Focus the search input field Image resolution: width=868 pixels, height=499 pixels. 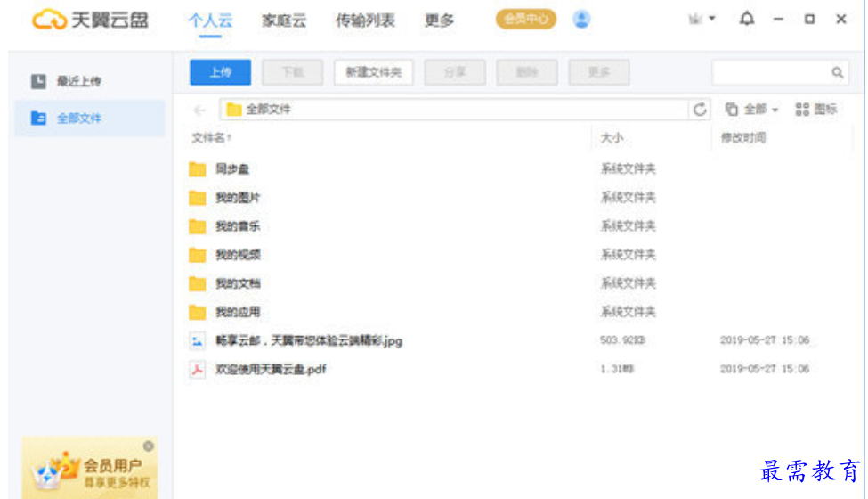772,72
